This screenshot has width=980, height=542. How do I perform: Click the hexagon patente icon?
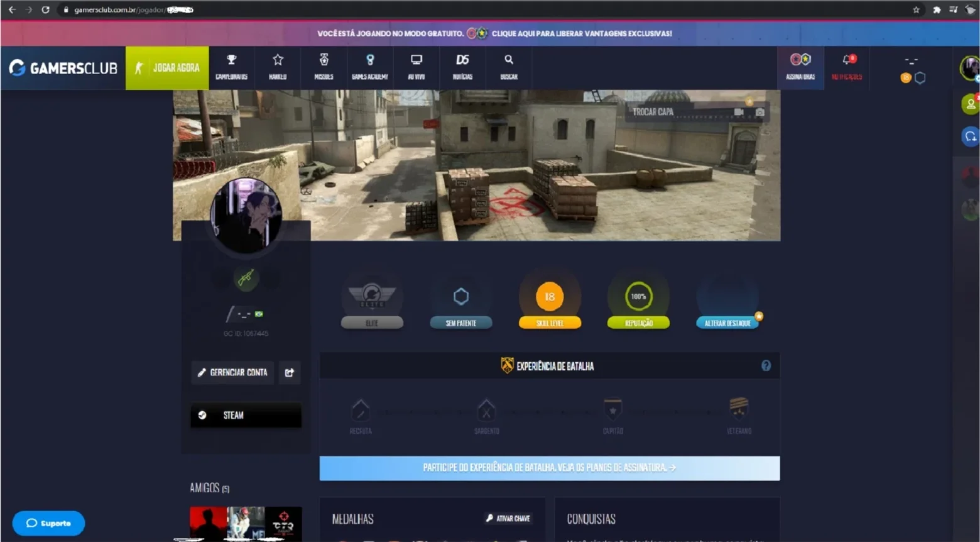click(461, 296)
